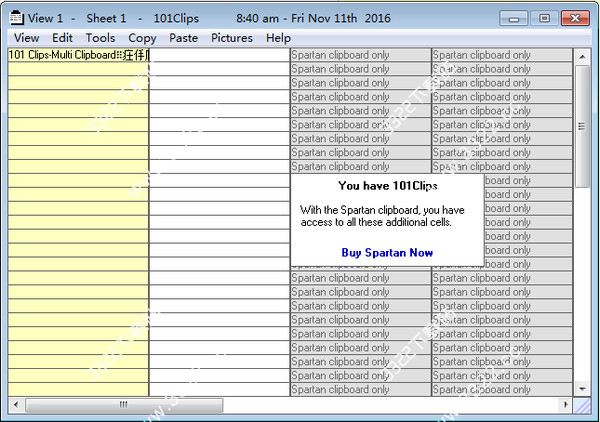Viewport: 600px width, 422px height.
Task: Open the Help menu
Action: point(278,38)
